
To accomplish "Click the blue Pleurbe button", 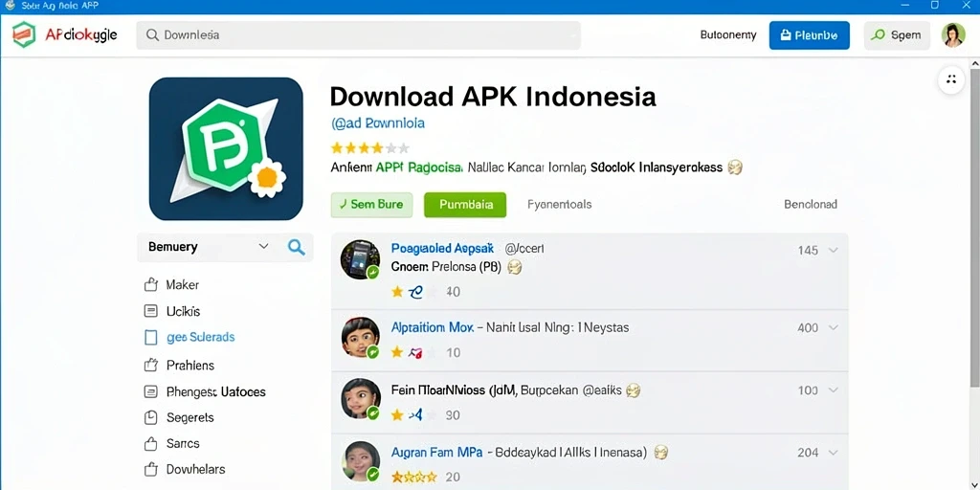I will click(809, 35).
